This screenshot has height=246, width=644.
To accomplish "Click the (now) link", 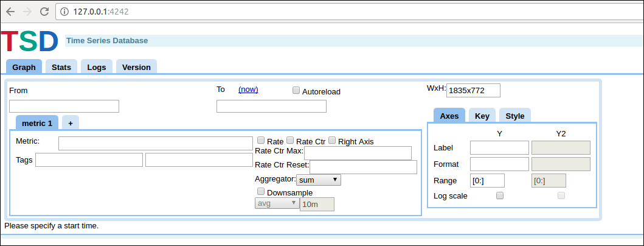I will (x=248, y=90).
